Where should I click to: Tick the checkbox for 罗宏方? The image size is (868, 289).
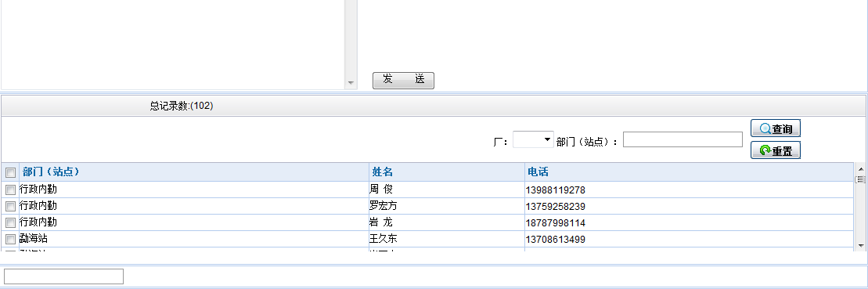tap(10, 207)
